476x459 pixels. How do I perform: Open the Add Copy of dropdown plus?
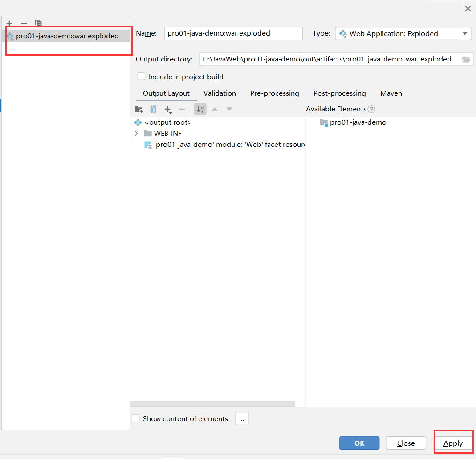coord(168,109)
